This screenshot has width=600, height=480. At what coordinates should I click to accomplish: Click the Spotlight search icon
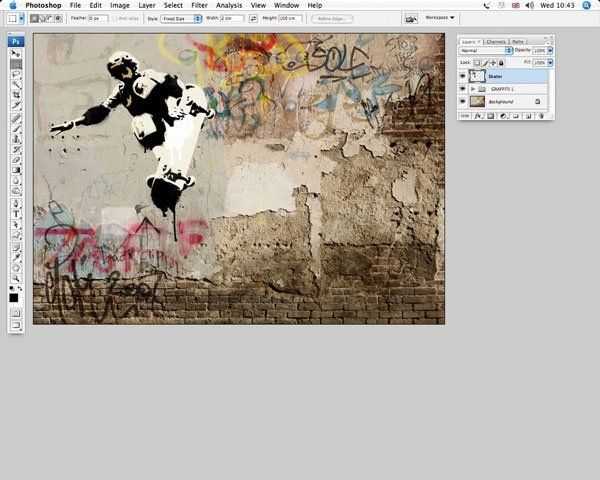[x=588, y=5]
